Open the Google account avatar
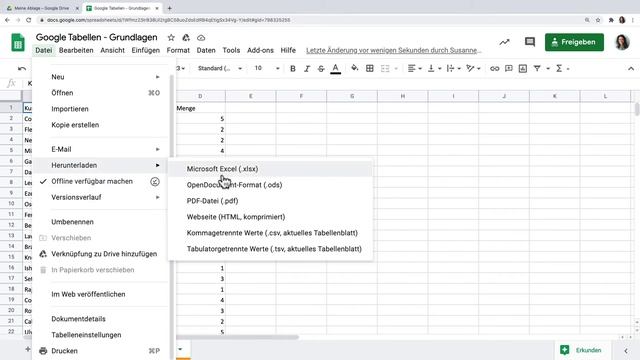The width and height of the screenshot is (640, 360). pos(622,42)
